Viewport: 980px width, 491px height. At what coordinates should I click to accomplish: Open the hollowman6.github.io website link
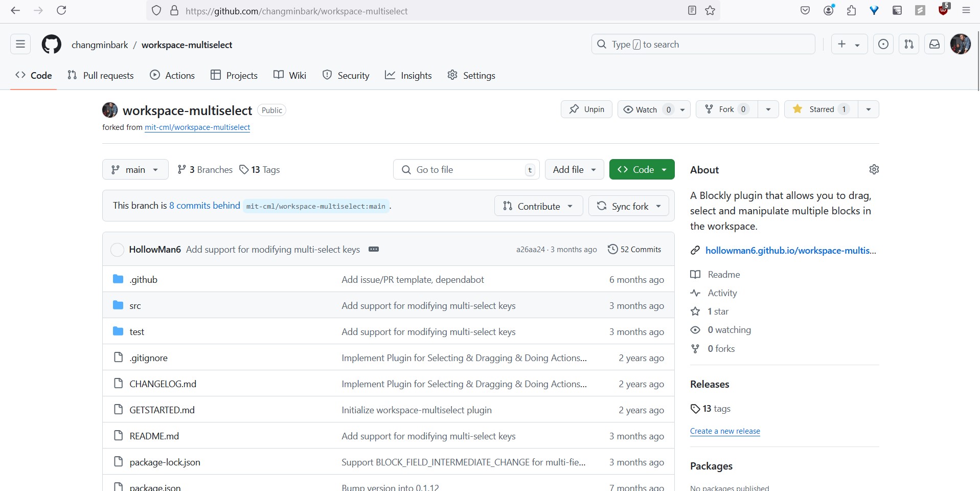click(790, 250)
